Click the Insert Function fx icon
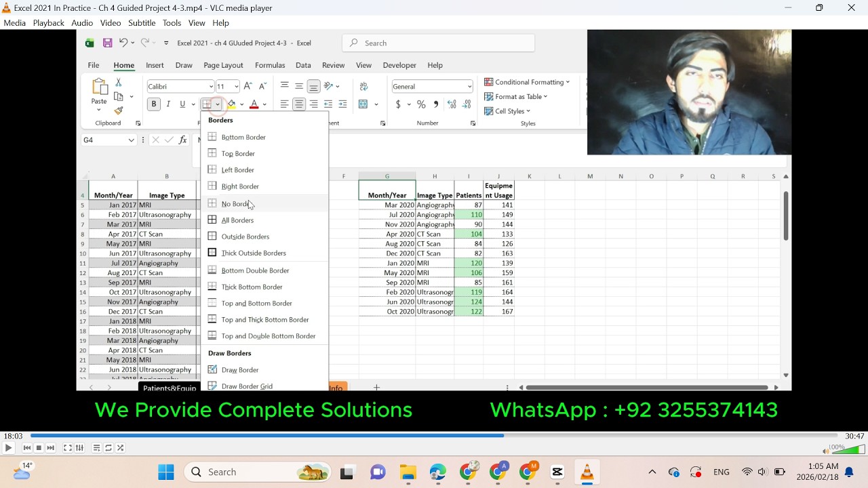This screenshot has width=868, height=488. (182, 140)
